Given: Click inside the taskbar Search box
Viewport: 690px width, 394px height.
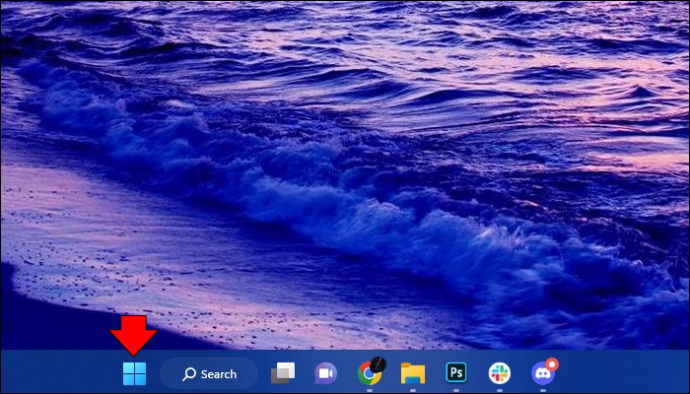Looking at the screenshot, I should (209, 374).
